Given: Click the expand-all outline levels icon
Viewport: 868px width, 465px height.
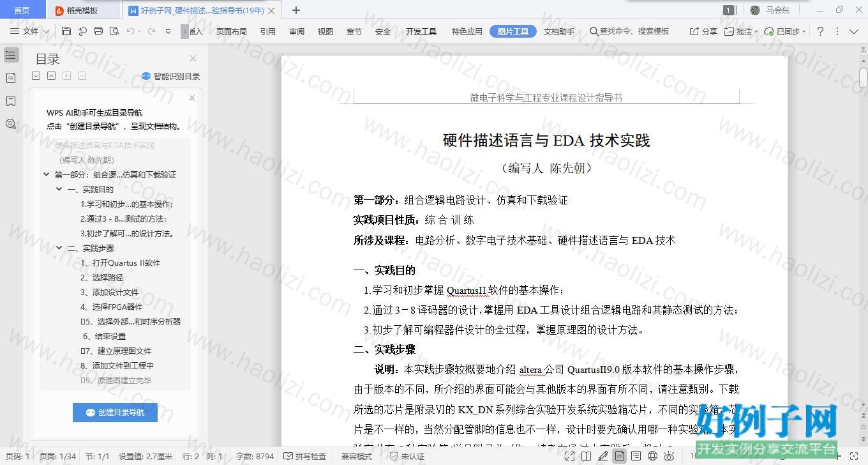Looking at the screenshot, I should 36,76.
